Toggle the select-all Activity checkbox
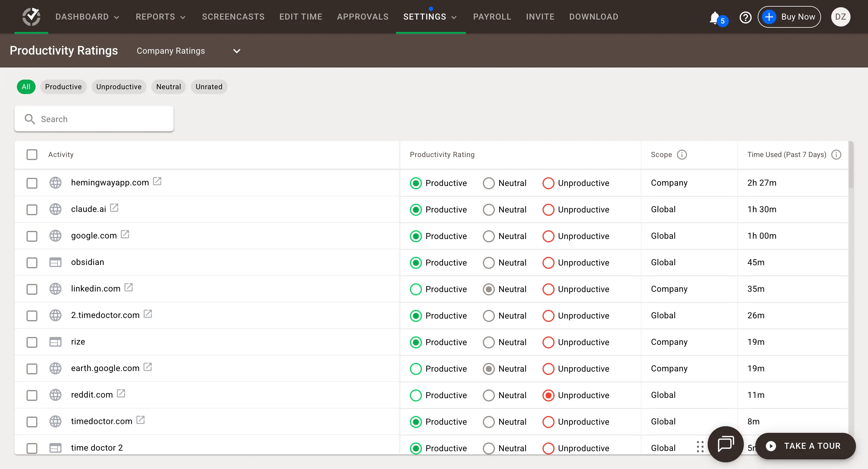 pyautogui.click(x=32, y=155)
